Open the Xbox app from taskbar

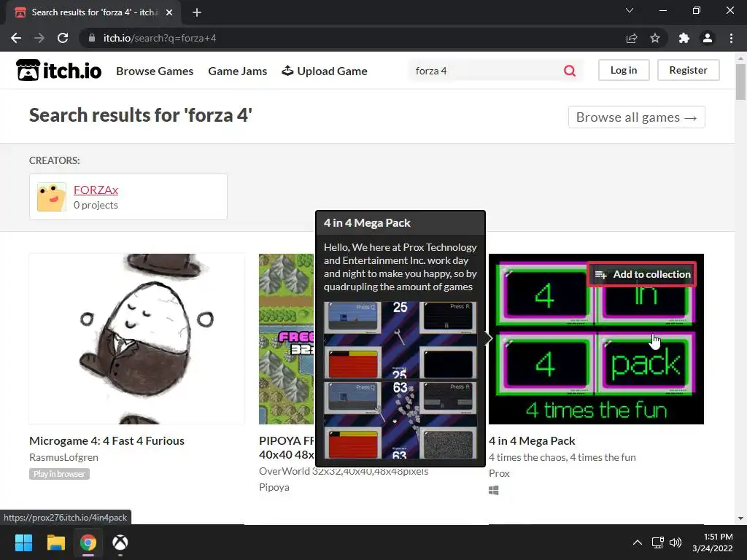pos(120,542)
